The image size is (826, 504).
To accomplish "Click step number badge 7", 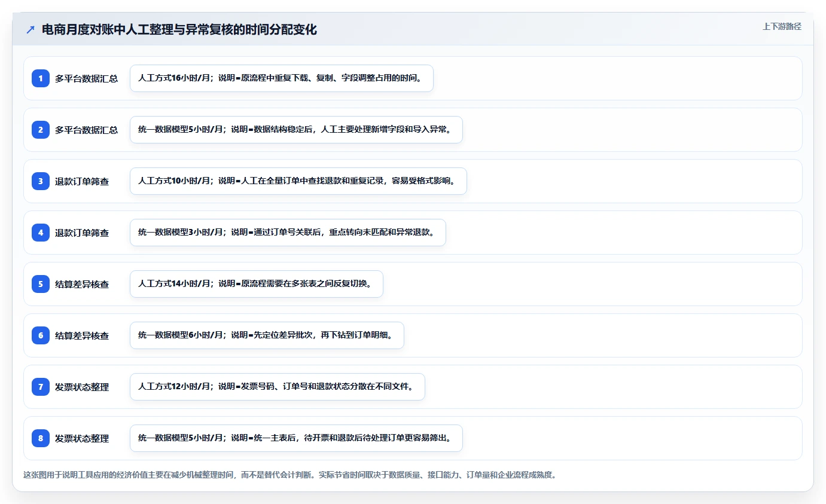I will (x=41, y=387).
